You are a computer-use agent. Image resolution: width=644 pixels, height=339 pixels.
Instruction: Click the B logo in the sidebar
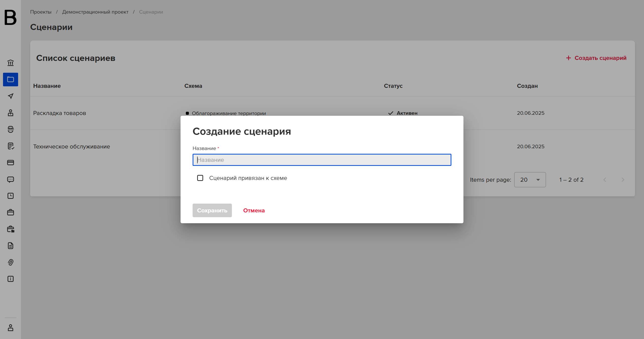pos(10,17)
